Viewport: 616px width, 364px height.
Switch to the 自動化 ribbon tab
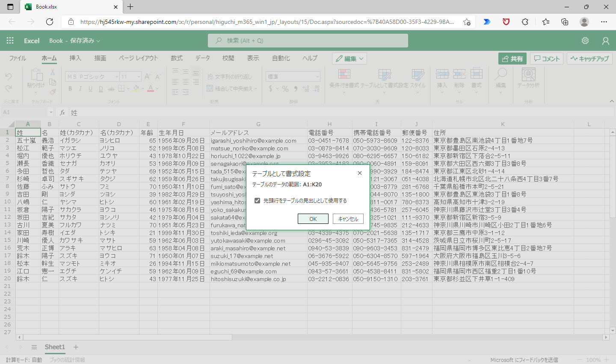(281, 58)
